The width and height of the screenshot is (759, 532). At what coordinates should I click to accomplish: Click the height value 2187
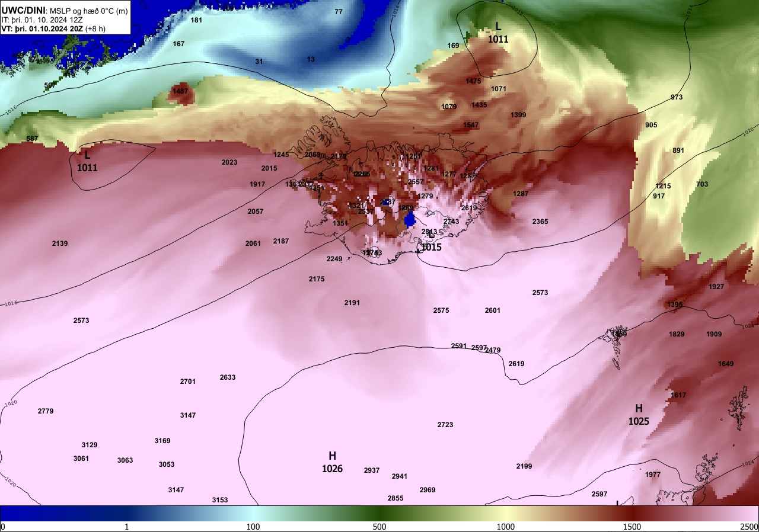(x=281, y=241)
